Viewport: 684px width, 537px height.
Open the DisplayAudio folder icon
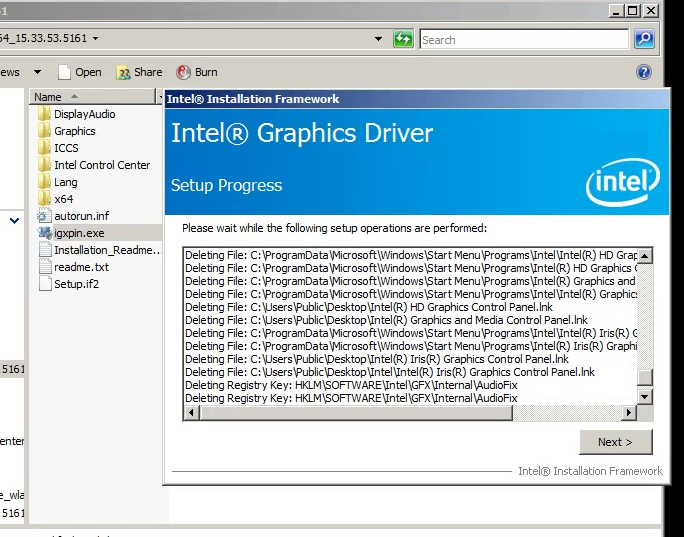[x=44, y=114]
